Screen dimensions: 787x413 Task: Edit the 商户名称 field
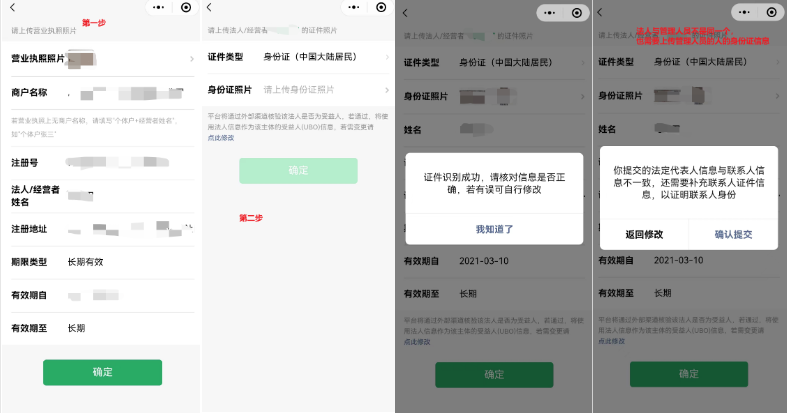tap(103, 93)
